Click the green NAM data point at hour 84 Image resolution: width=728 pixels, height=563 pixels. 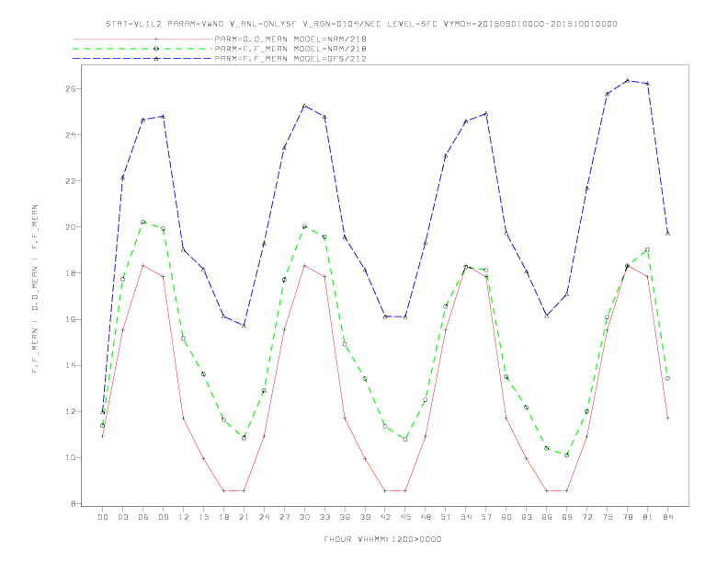[x=667, y=379]
